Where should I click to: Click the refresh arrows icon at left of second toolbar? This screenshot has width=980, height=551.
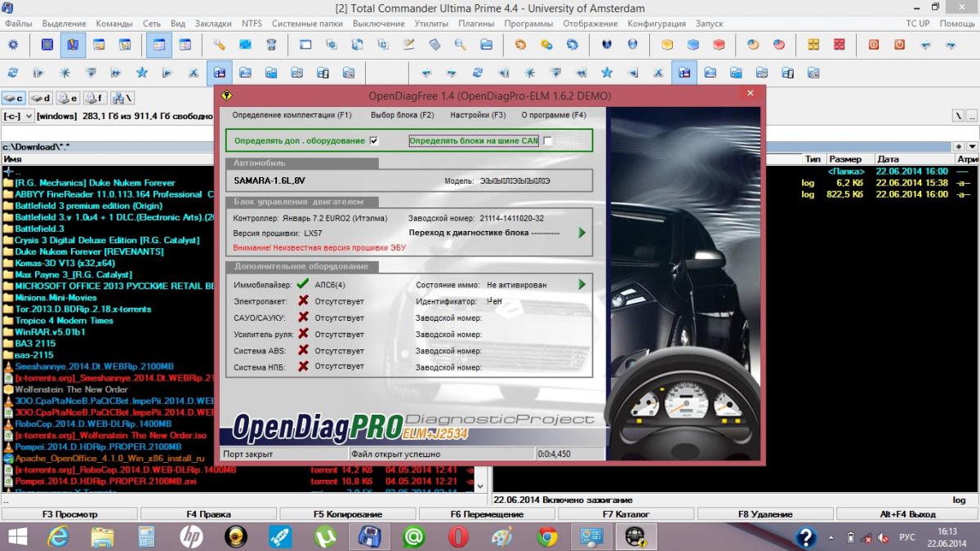tap(13, 73)
